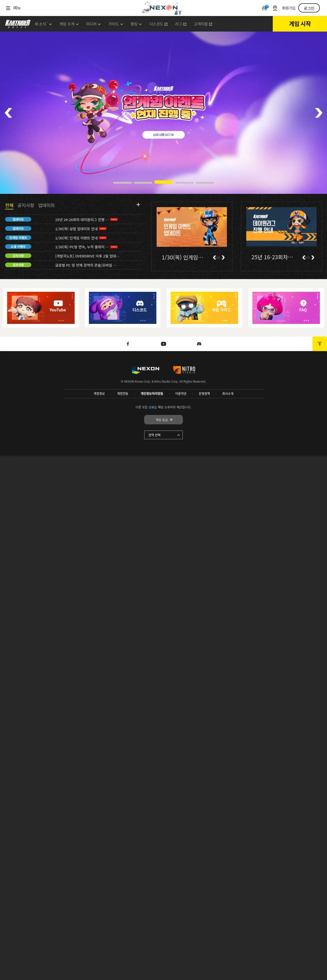Jump to second banner slide indicator
The height and width of the screenshot is (980, 327).
click(x=143, y=183)
